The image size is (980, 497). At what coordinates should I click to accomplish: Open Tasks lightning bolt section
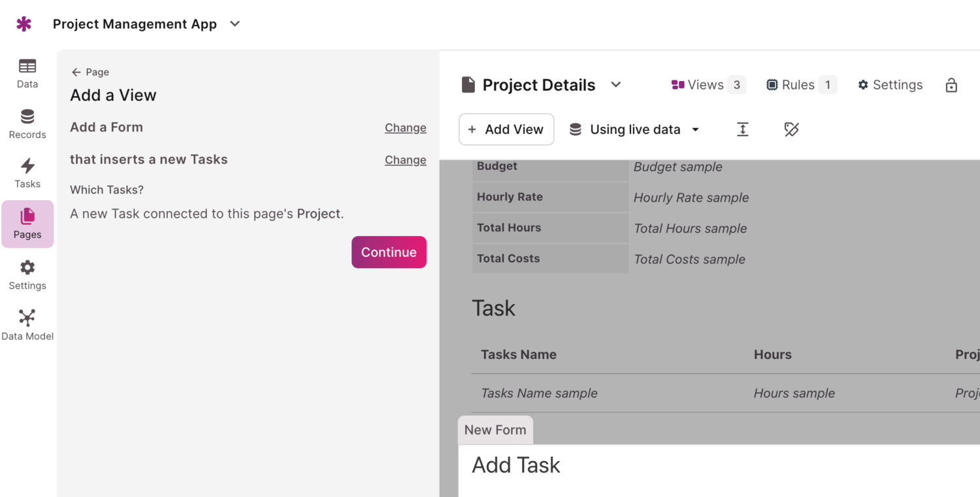[x=27, y=173]
